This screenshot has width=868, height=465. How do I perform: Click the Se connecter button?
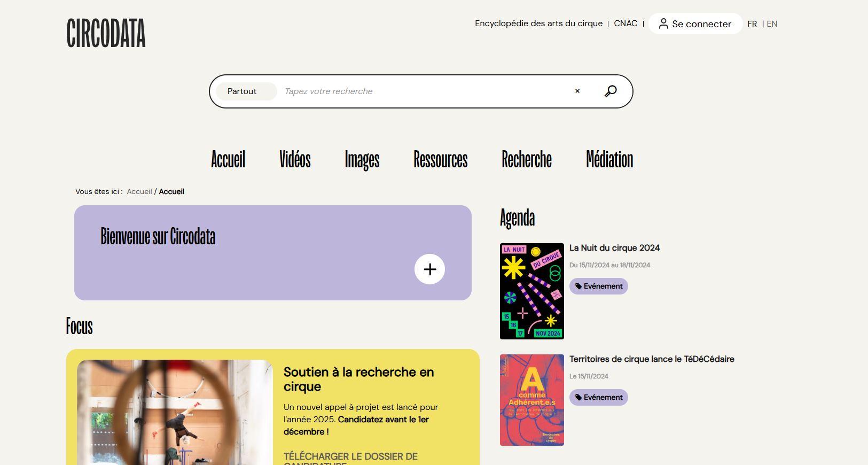(695, 24)
